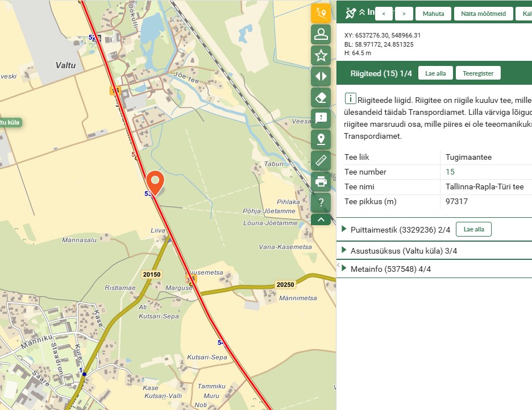Activate the map compare swipe tool
Image resolution: width=532 pixels, height=410 pixels.
pos(321,76)
